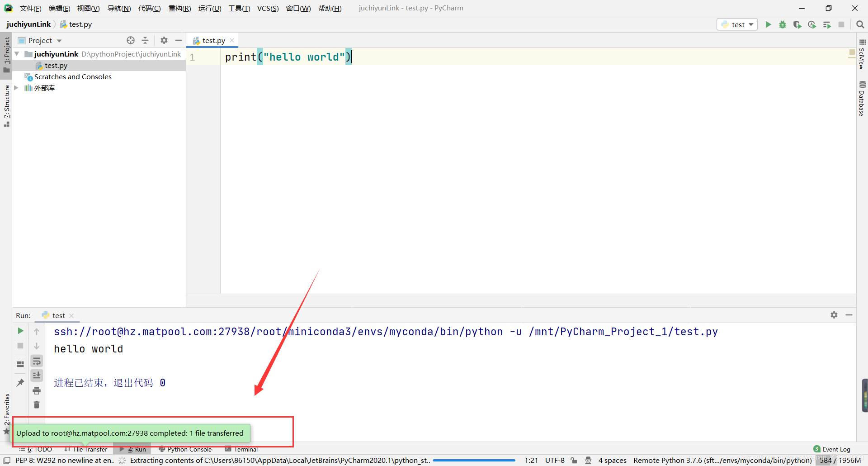This screenshot has width=868, height=466.
Task: Click the disabled stop button in main toolbar
Action: [x=841, y=24]
